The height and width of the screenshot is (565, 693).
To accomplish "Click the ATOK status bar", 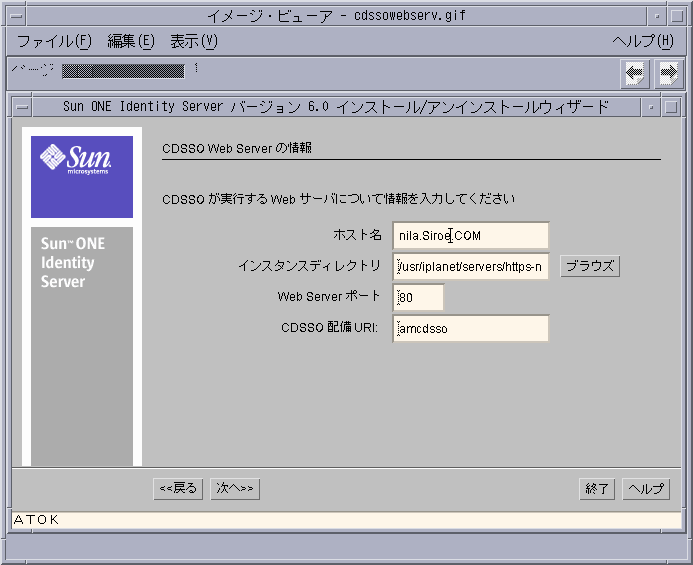I will click(346, 520).
